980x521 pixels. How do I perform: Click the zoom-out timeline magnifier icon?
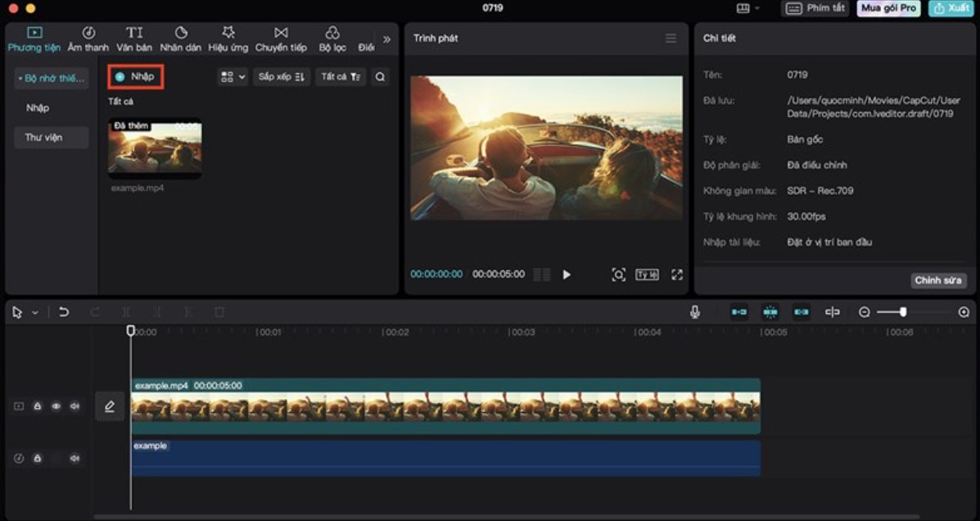[864, 312]
